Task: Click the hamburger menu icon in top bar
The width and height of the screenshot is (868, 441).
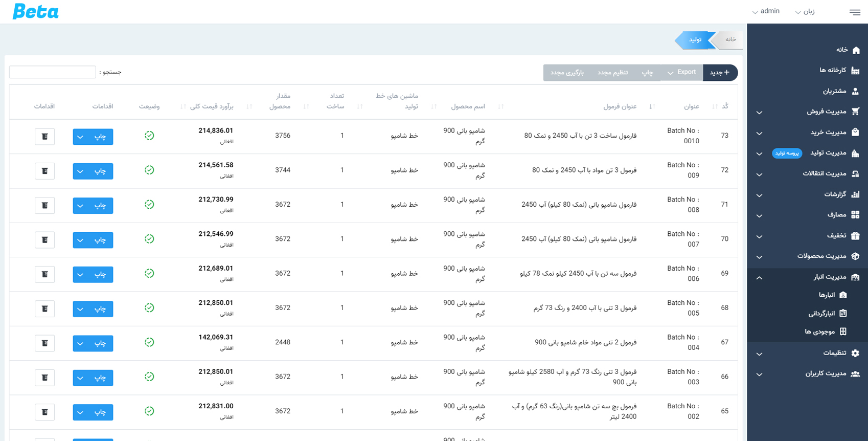Action: 855,12
